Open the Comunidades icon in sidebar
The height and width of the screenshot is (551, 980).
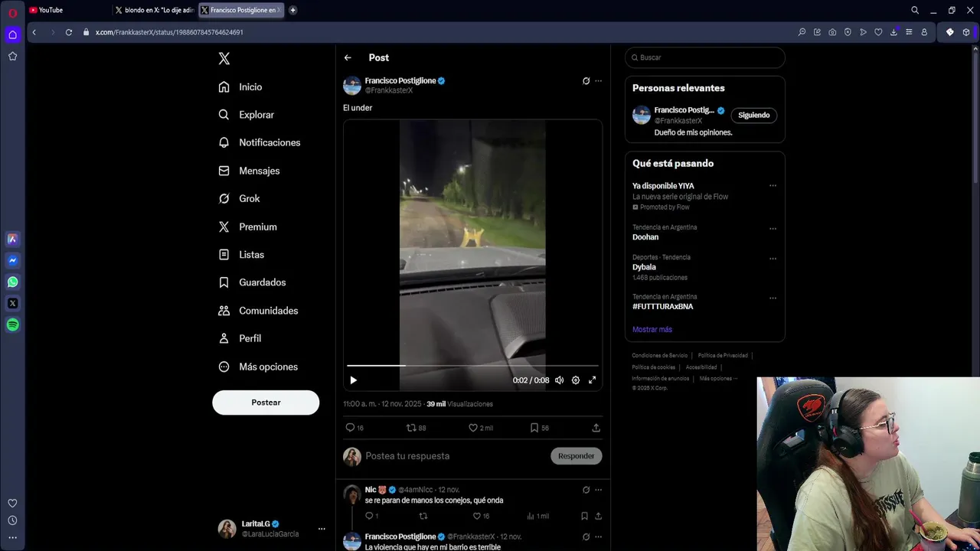pos(224,311)
